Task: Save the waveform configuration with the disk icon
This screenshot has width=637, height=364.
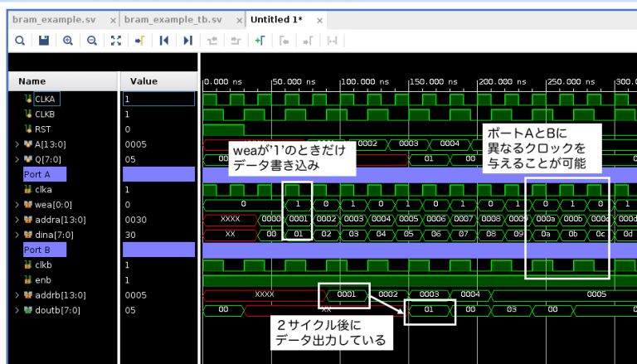Action: pos(44,40)
